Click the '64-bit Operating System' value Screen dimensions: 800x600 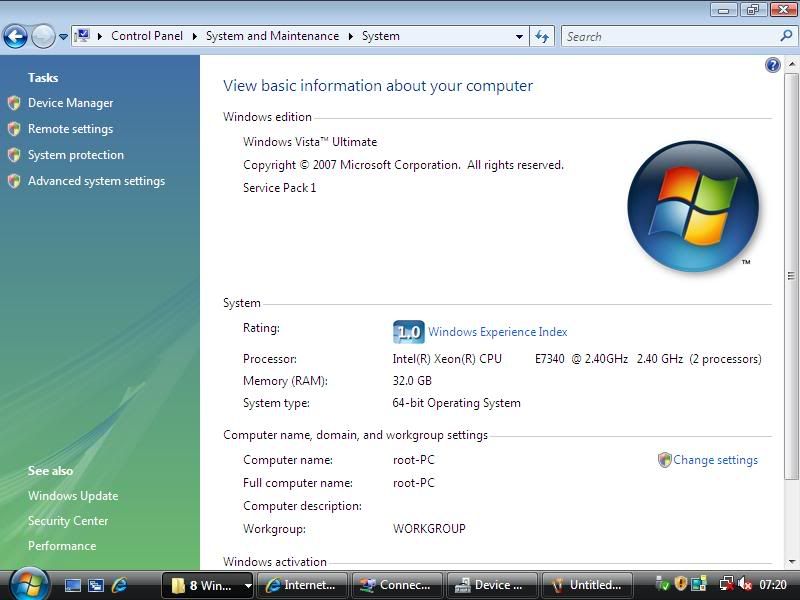pos(456,403)
